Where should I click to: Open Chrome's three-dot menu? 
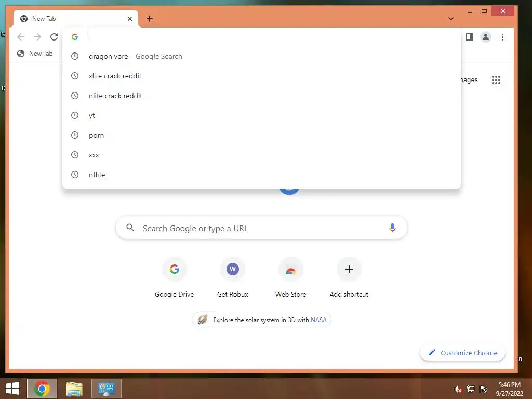[x=502, y=37]
